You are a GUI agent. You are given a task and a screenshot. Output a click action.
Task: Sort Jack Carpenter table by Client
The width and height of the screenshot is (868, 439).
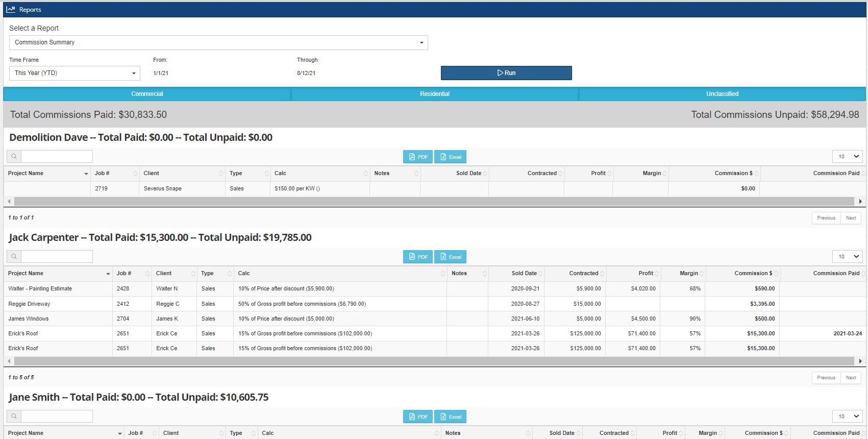(175, 274)
